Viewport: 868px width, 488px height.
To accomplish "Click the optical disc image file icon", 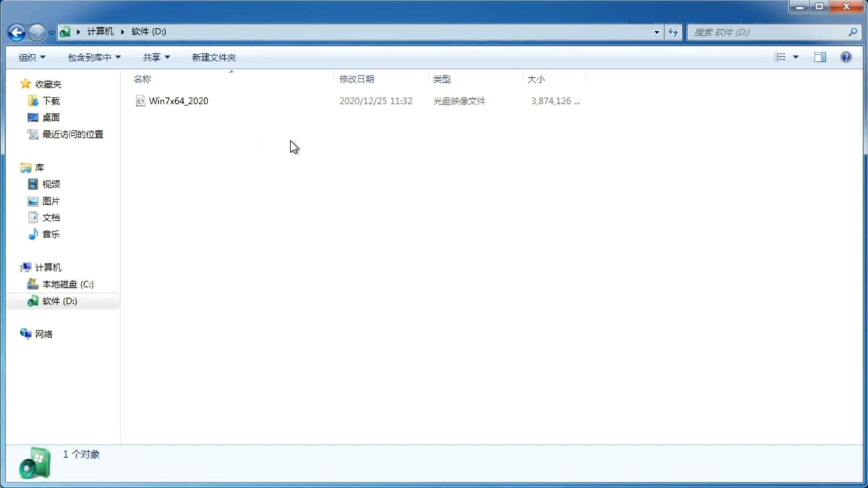I will (141, 101).
